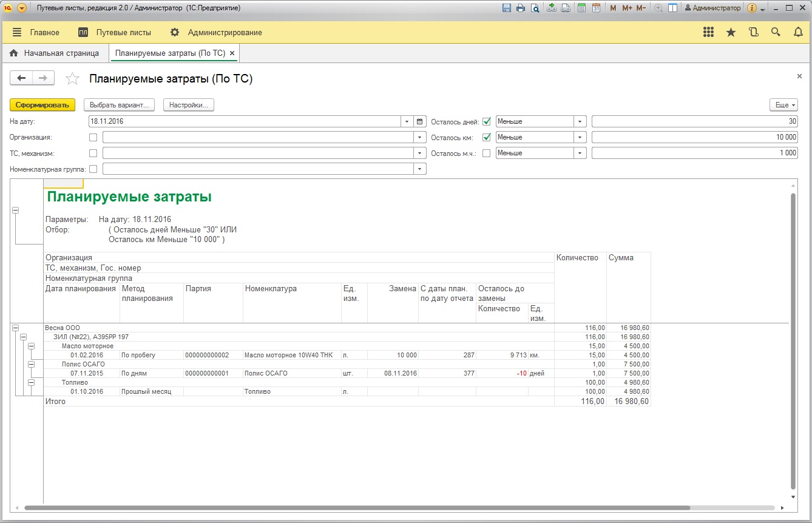The height and width of the screenshot is (523, 812).
Task: Check the Осталось м.ч. checkbox
Action: click(x=486, y=153)
